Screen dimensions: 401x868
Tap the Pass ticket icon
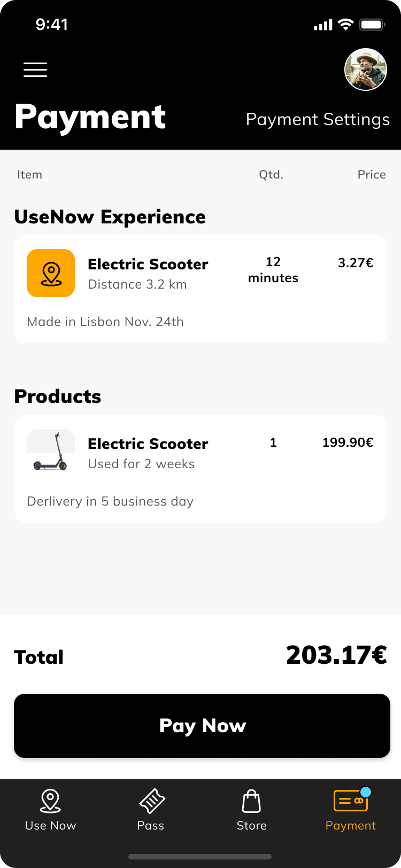(x=152, y=801)
